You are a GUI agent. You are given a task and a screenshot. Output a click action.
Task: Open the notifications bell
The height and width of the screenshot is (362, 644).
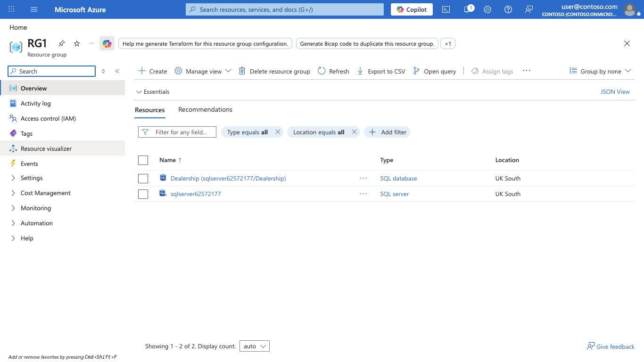click(x=468, y=9)
